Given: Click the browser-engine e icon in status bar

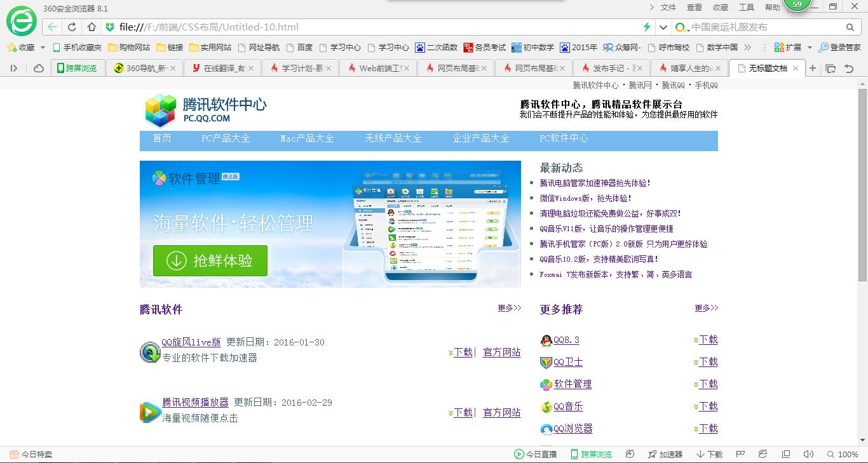Looking at the screenshot, I should pos(763,454).
